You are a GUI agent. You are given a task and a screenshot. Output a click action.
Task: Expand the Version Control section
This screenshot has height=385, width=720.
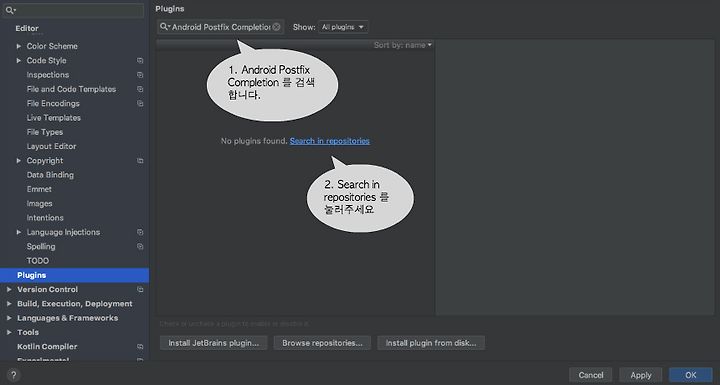[x=9, y=289]
